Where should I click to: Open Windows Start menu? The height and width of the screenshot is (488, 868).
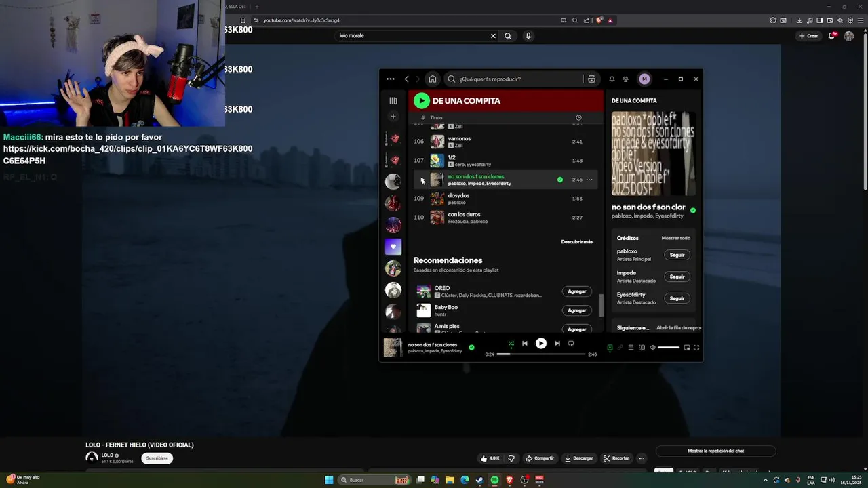pos(329,480)
